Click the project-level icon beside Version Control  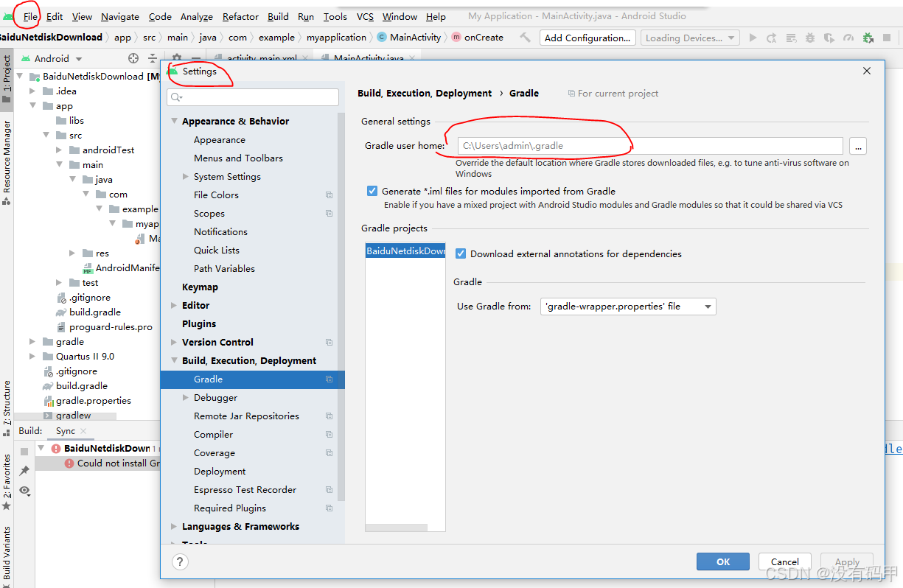pos(329,343)
